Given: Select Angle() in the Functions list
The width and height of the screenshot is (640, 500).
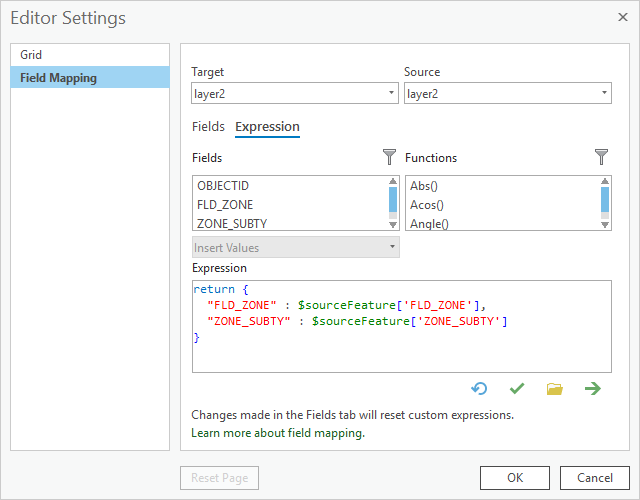Looking at the screenshot, I should coord(503,223).
